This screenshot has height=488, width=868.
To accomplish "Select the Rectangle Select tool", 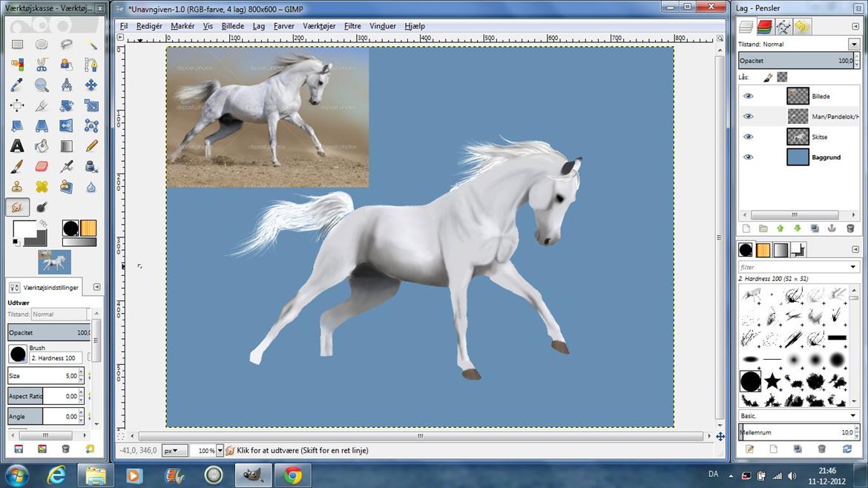I will click(17, 44).
